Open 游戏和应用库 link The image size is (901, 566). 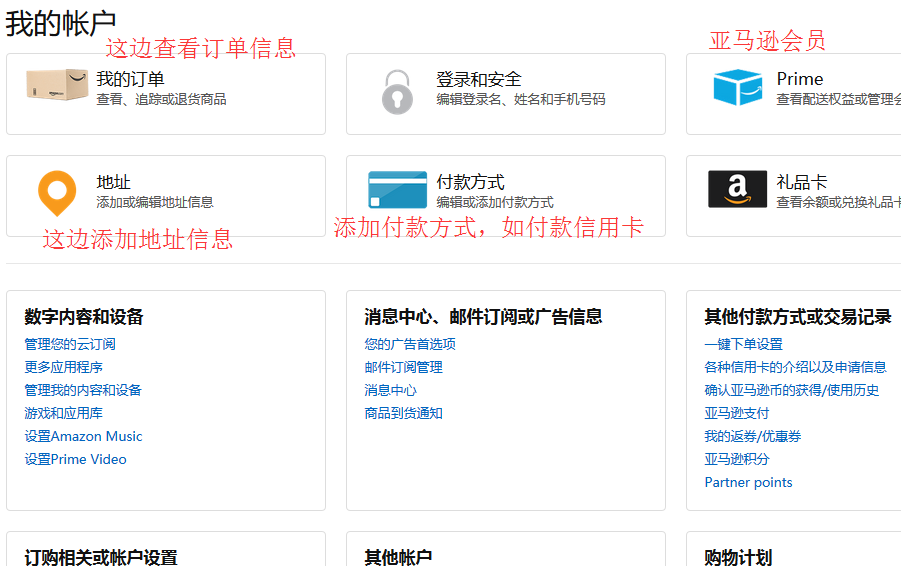(63, 413)
